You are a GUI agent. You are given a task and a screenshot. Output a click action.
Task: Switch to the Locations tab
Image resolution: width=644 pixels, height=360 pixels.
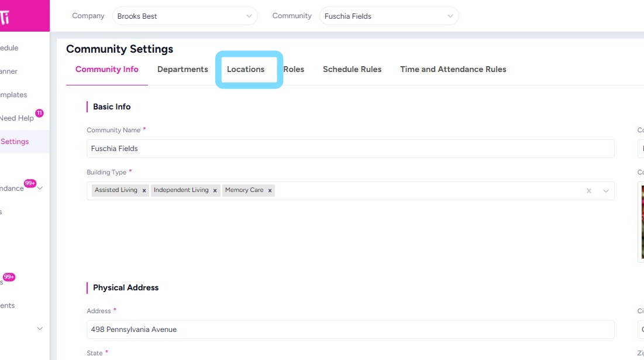[246, 69]
